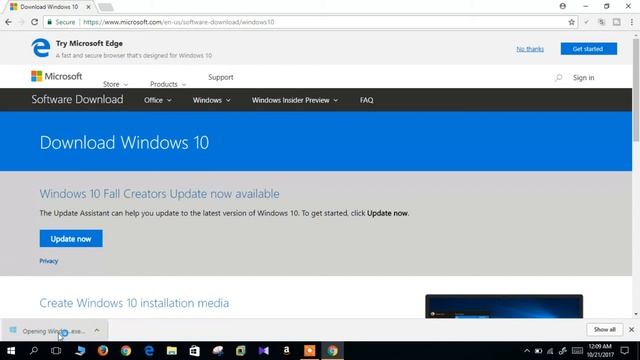
Task: Expand the Store dropdown menu
Action: [x=116, y=84]
